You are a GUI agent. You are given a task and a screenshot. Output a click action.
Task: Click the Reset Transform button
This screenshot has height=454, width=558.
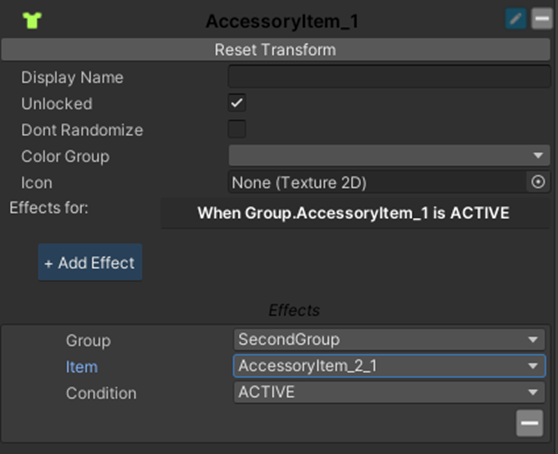[275, 50]
